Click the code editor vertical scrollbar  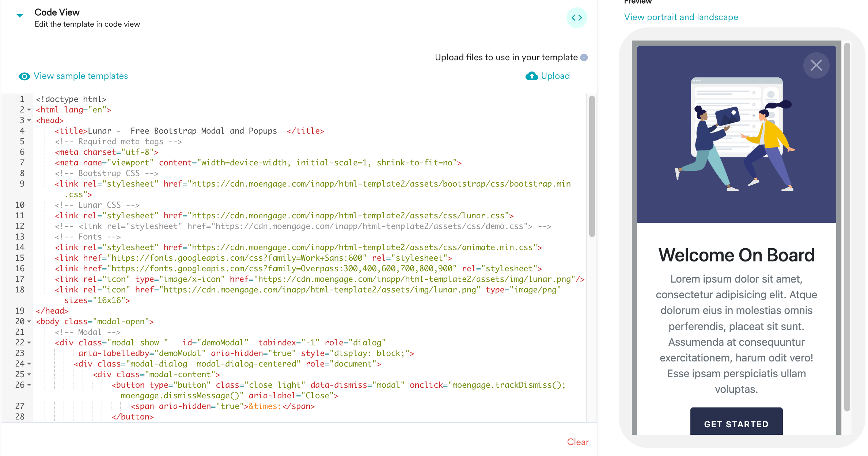coord(592,166)
